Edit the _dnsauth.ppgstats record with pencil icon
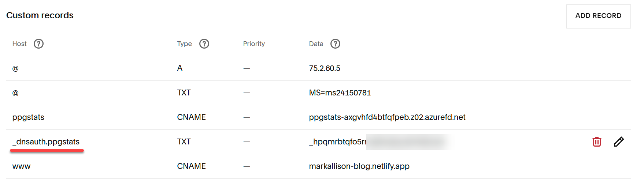 click(x=619, y=141)
